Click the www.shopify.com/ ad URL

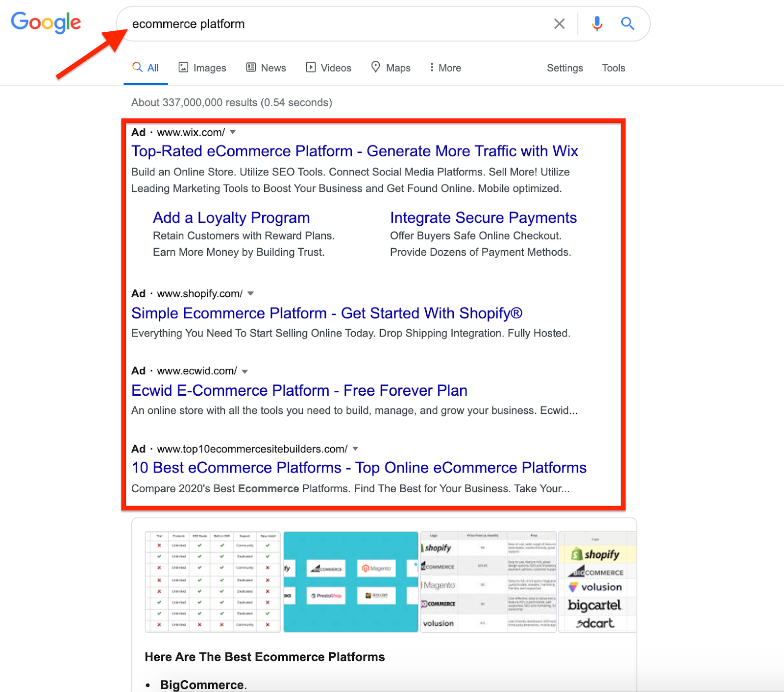[x=200, y=293]
